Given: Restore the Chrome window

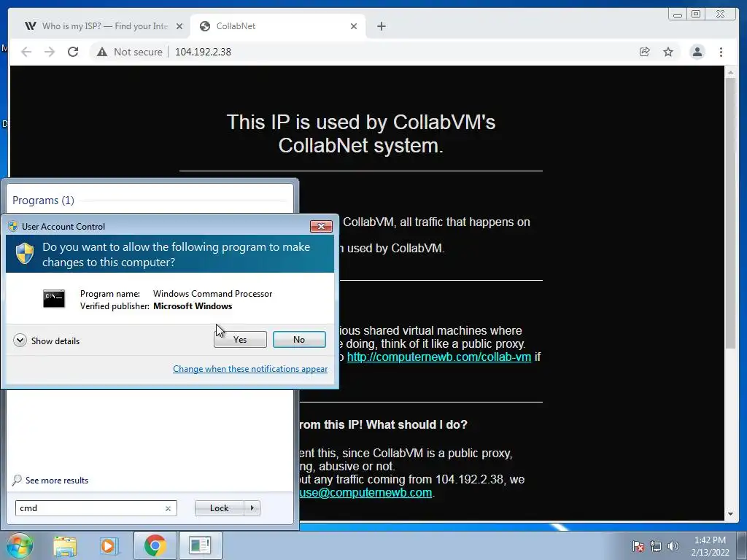Looking at the screenshot, I should coord(696,15).
